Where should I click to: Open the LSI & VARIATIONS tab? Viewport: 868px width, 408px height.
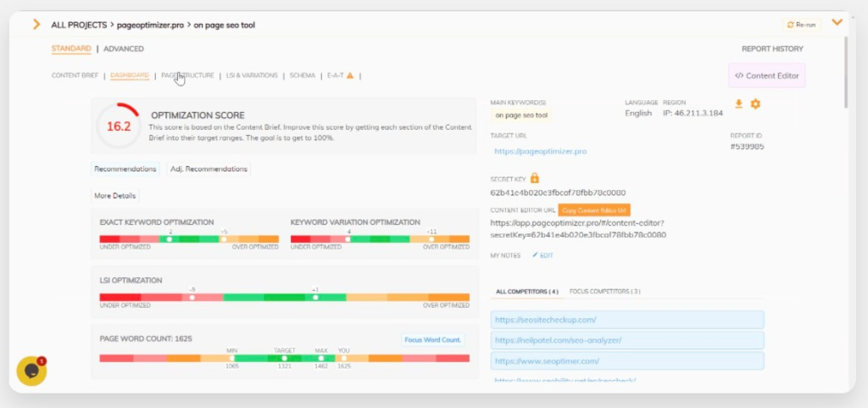252,75
